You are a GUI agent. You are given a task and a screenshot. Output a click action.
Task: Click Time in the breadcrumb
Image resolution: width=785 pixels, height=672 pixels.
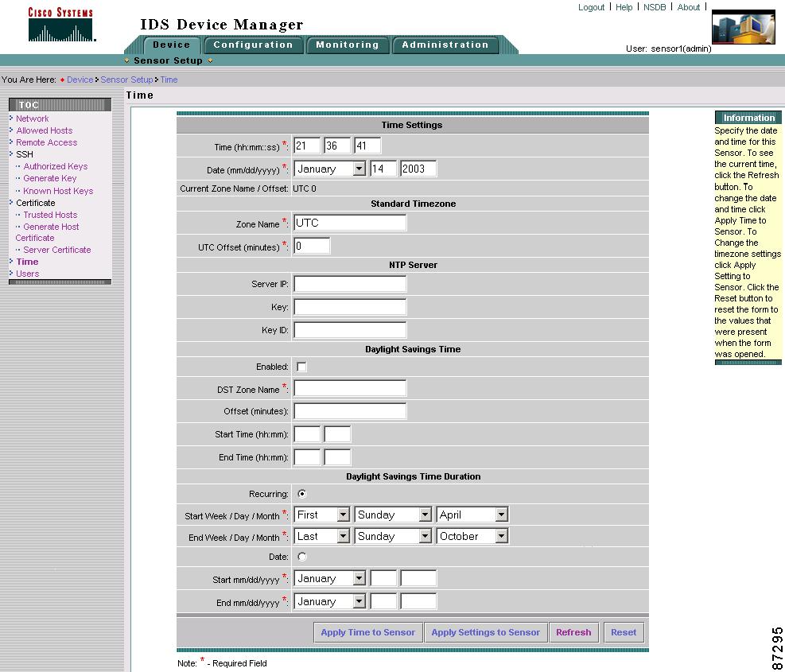tap(169, 80)
